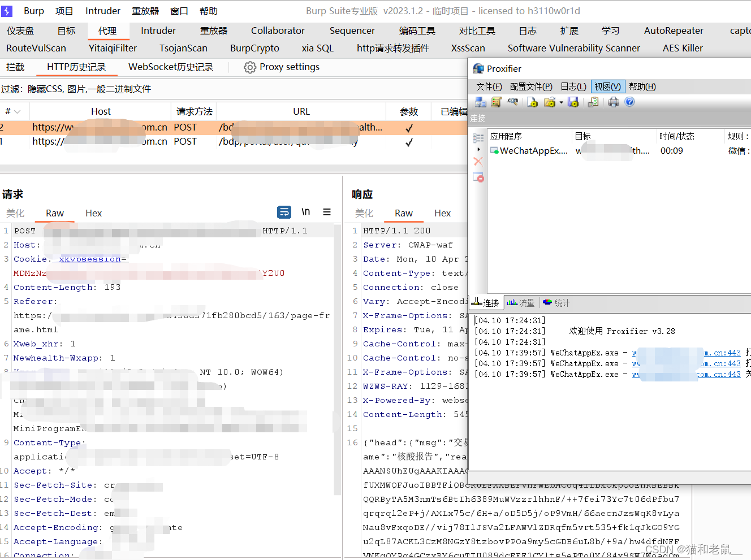Click Proxifier Open Profile folder icon
Screen dimensions: 751x560
tap(549, 102)
